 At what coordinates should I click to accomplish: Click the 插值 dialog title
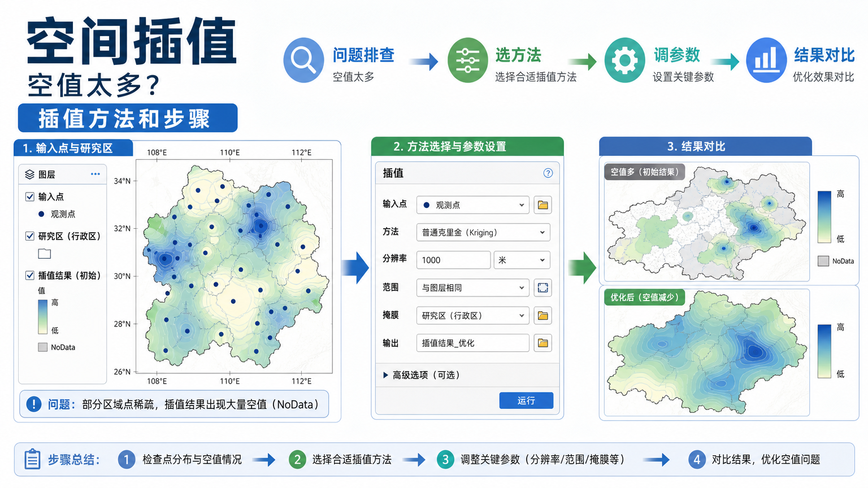click(393, 173)
